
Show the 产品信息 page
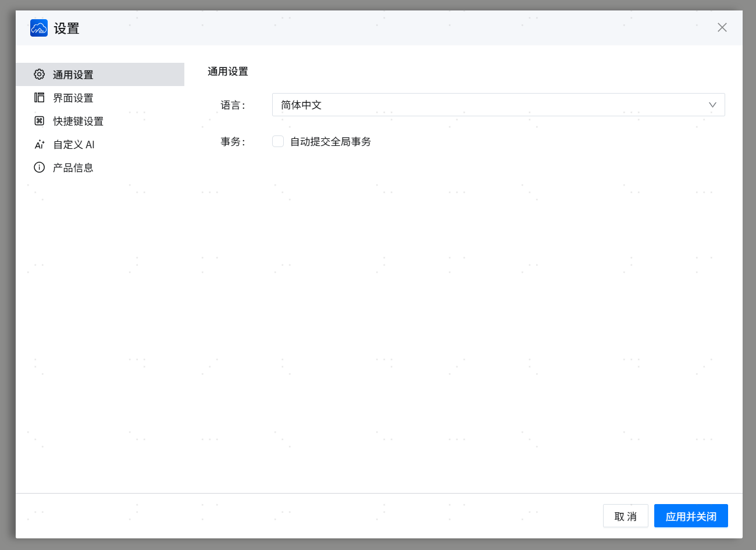click(73, 167)
